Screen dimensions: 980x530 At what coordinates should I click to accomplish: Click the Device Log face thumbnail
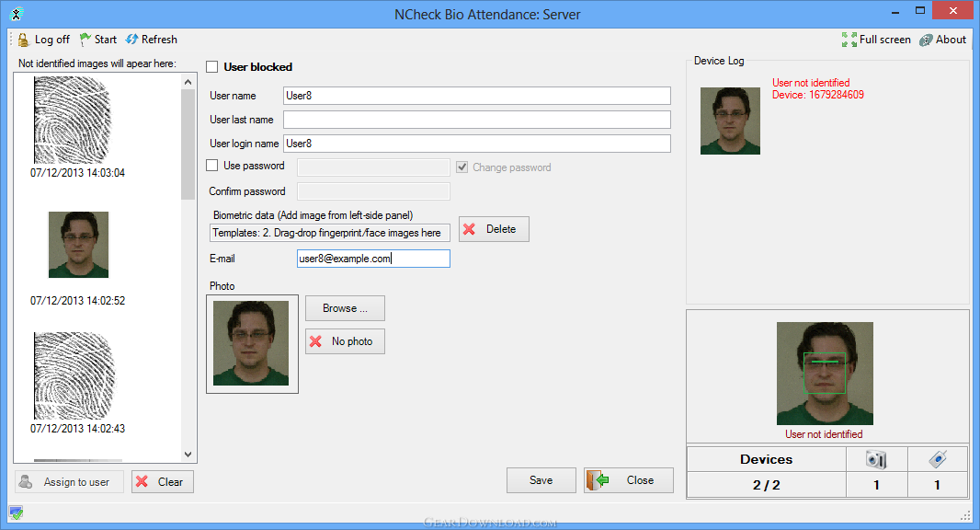pyautogui.click(x=730, y=121)
